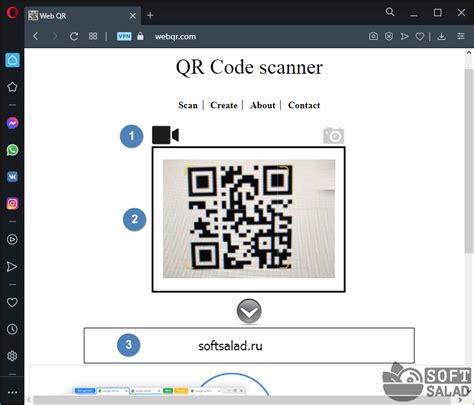Open the ad blocker shield icon
474x405 pixels.
coord(389,36)
